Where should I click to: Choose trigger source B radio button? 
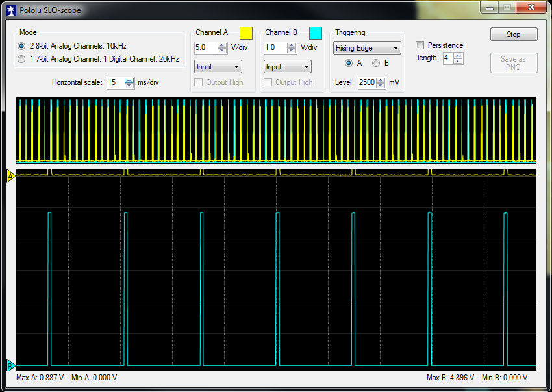click(x=376, y=63)
